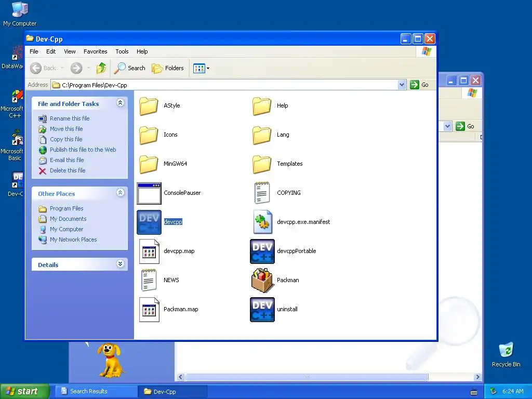Open the Back history dropdown arrow
This screenshot has width=532, height=399.
click(x=62, y=68)
